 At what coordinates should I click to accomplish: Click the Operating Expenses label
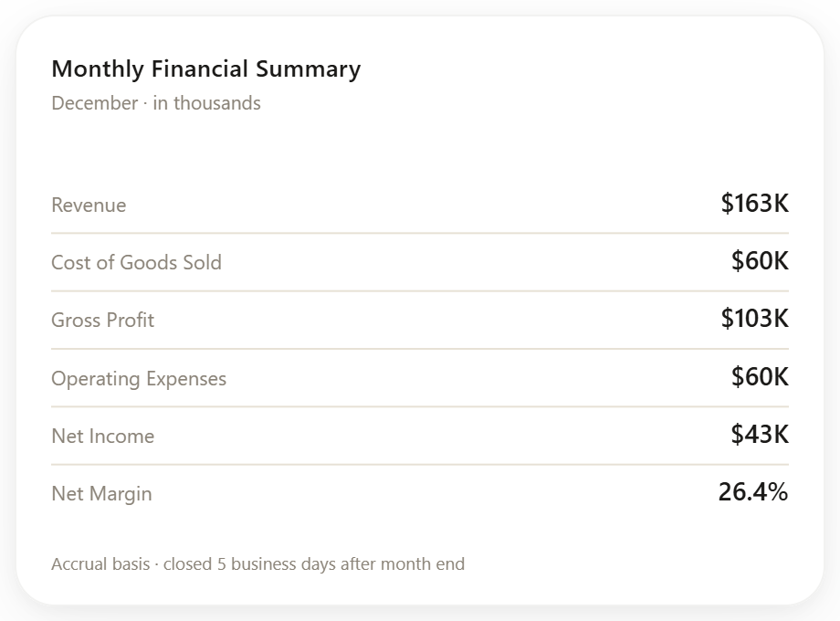click(139, 379)
